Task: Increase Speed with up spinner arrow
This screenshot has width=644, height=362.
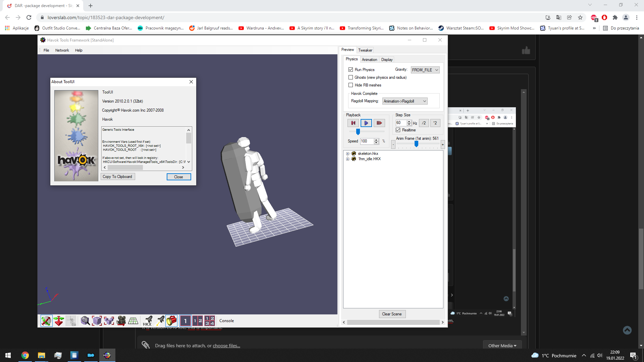Action: point(376,140)
